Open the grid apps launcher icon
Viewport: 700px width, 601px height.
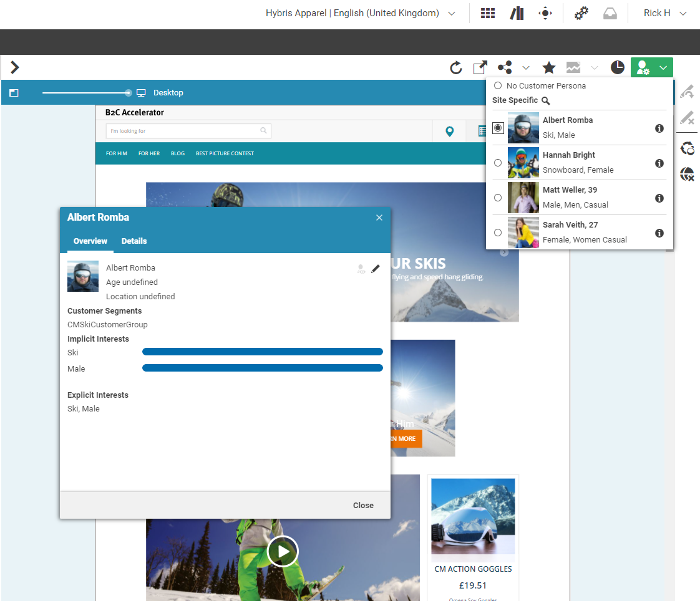[x=487, y=12]
